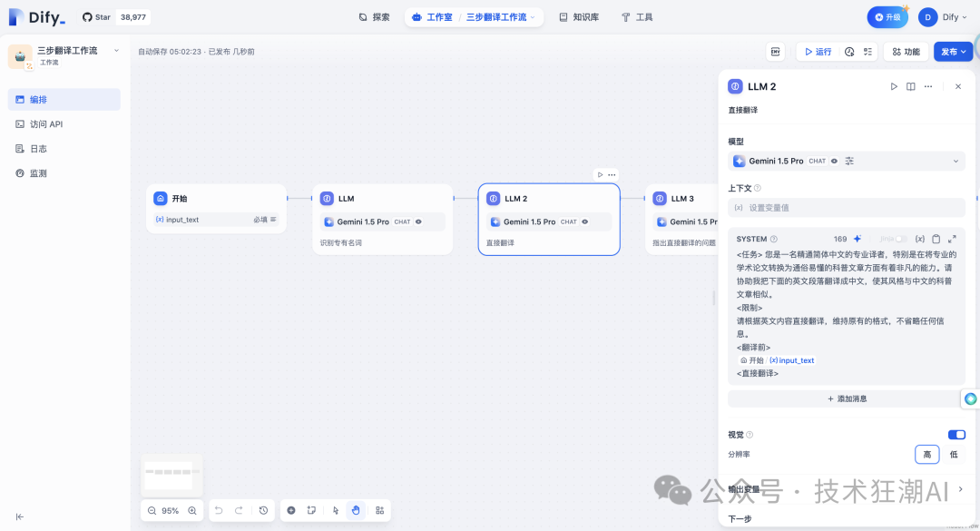Go to 工作室 in top navigation

click(x=433, y=17)
